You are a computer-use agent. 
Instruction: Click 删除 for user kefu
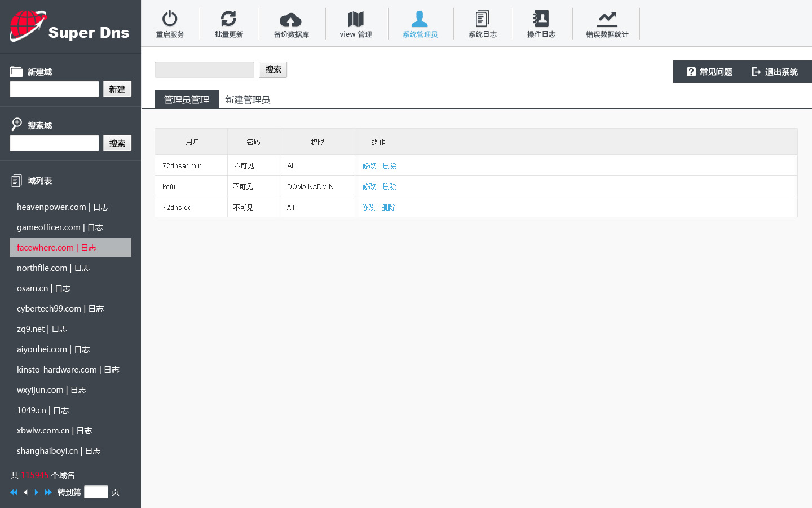tap(389, 186)
